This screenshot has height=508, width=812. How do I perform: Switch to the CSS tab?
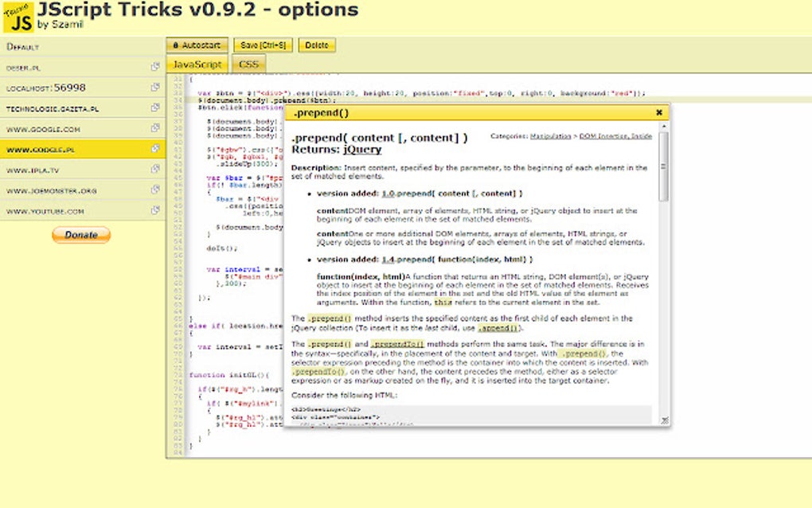coord(249,64)
